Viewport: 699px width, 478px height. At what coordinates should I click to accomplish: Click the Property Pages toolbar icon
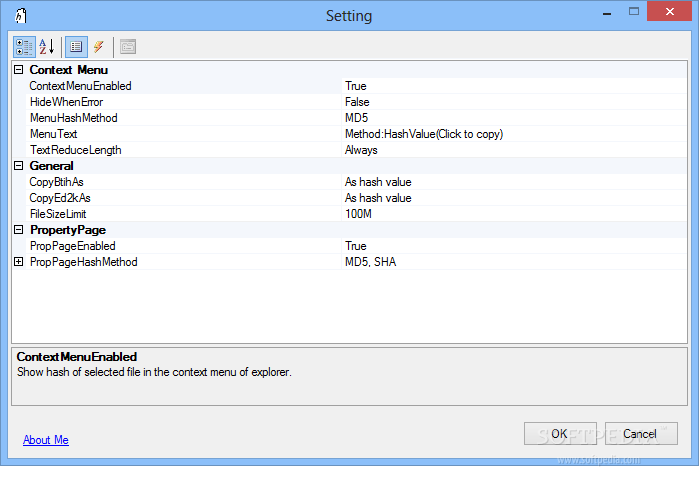coord(128,47)
